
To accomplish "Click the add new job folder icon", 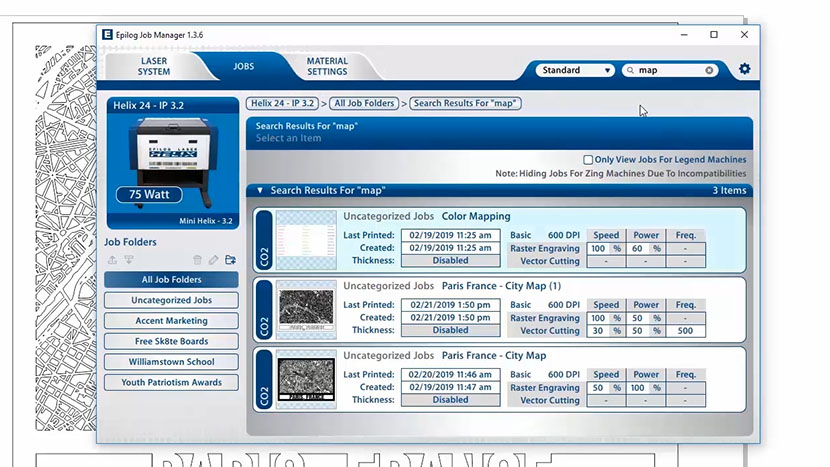I will point(230,260).
